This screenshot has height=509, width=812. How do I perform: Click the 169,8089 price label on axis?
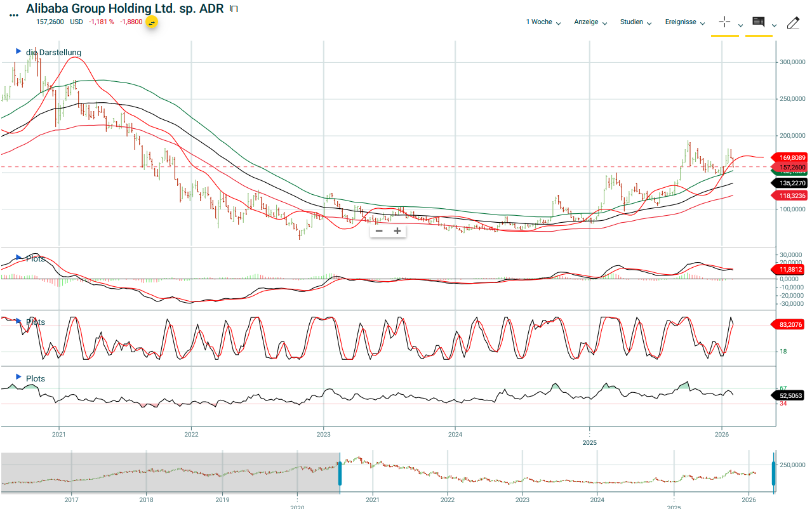[x=789, y=157]
